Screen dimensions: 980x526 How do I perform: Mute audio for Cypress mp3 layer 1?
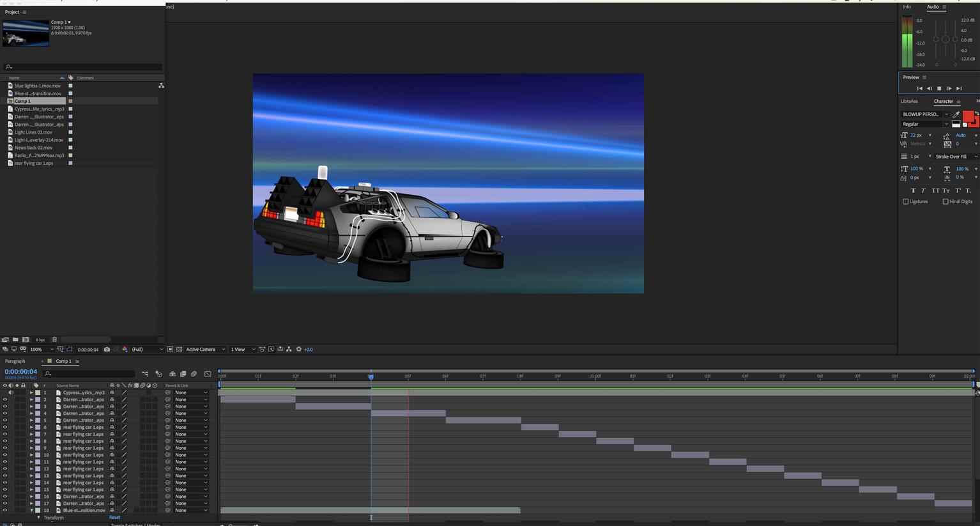(x=10, y=392)
